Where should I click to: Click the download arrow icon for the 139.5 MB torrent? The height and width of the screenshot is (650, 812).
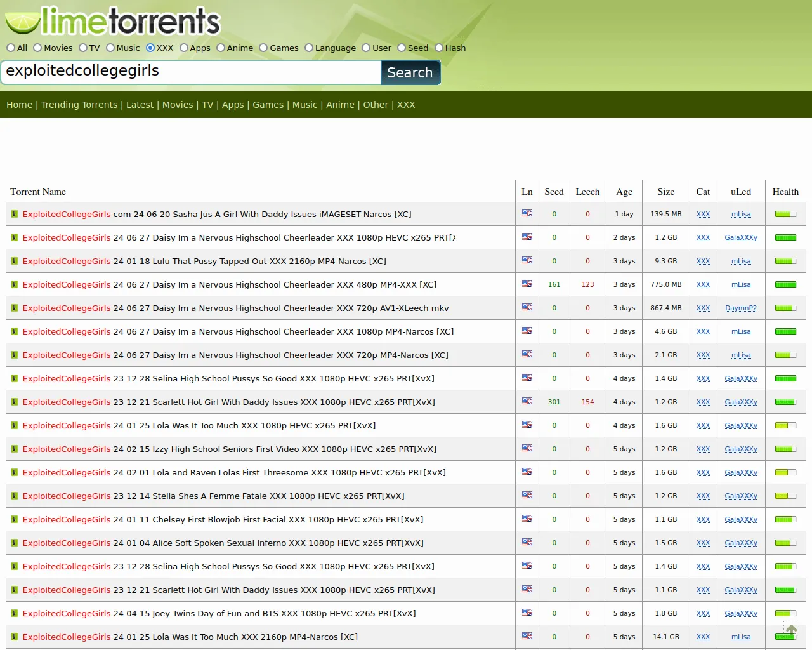coord(14,215)
